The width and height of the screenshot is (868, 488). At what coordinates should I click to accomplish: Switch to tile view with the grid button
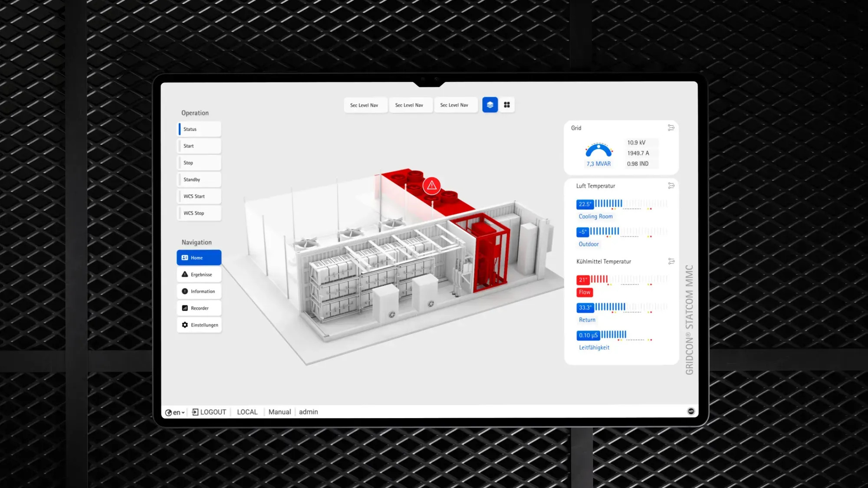pos(506,105)
